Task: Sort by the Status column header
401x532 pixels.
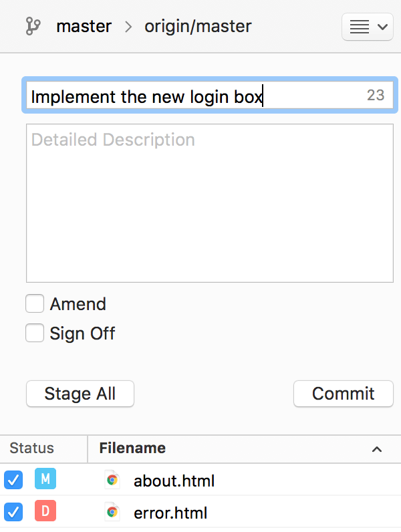Action: pyautogui.click(x=32, y=448)
